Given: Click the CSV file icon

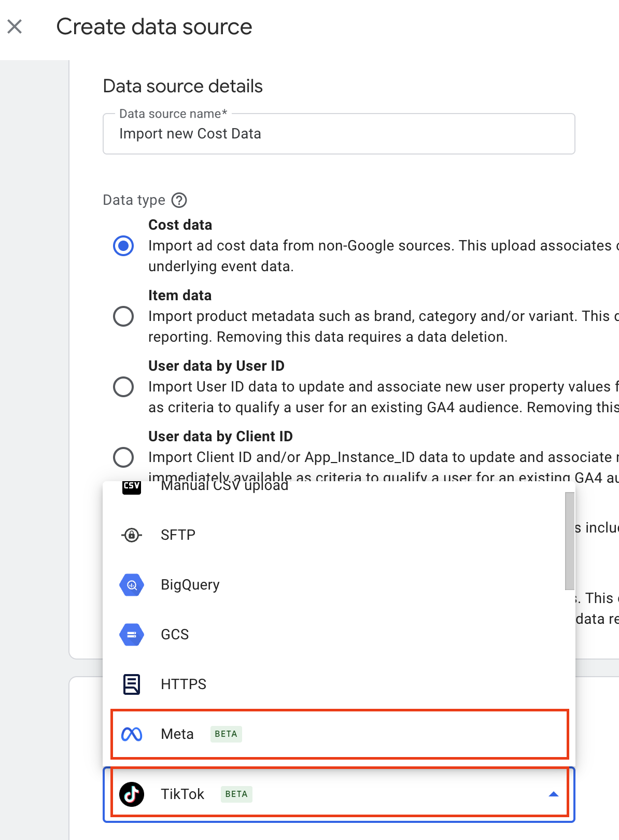Looking at the screenshot, I should point(132,487).
